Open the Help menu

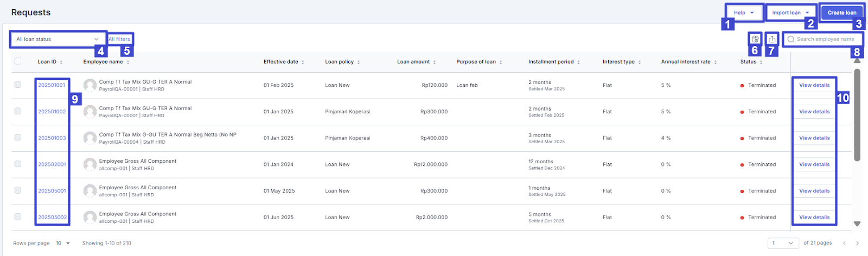click(744, 12)
